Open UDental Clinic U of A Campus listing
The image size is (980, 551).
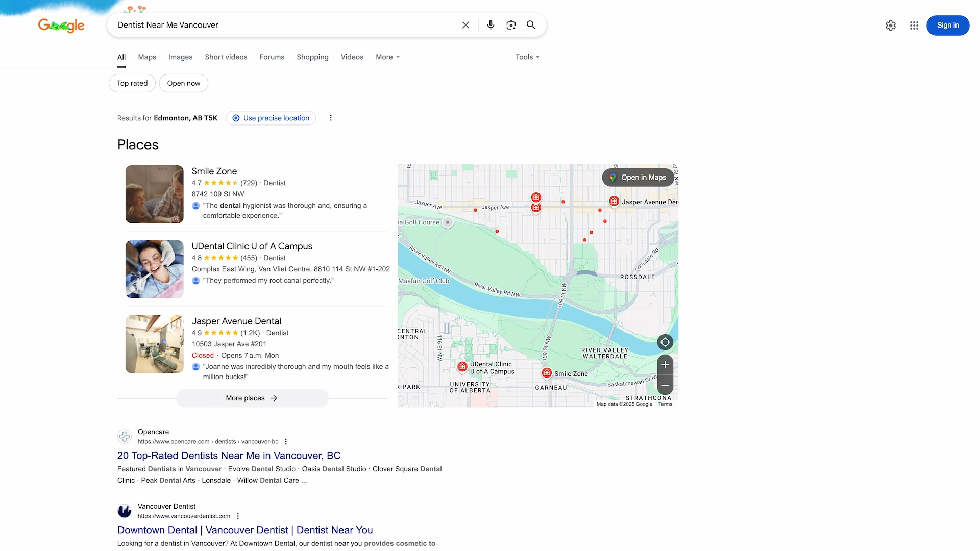(x=252, y=246)
